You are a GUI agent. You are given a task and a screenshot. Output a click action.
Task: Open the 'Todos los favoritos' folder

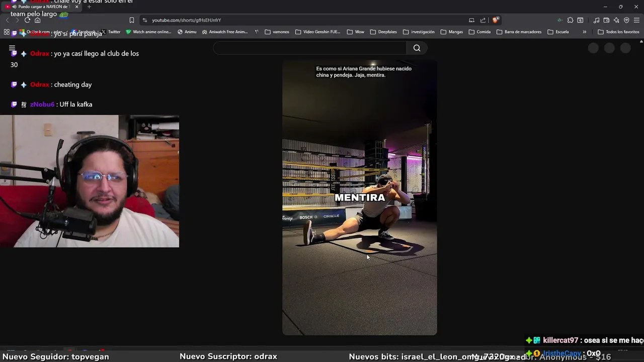[618, 32]
